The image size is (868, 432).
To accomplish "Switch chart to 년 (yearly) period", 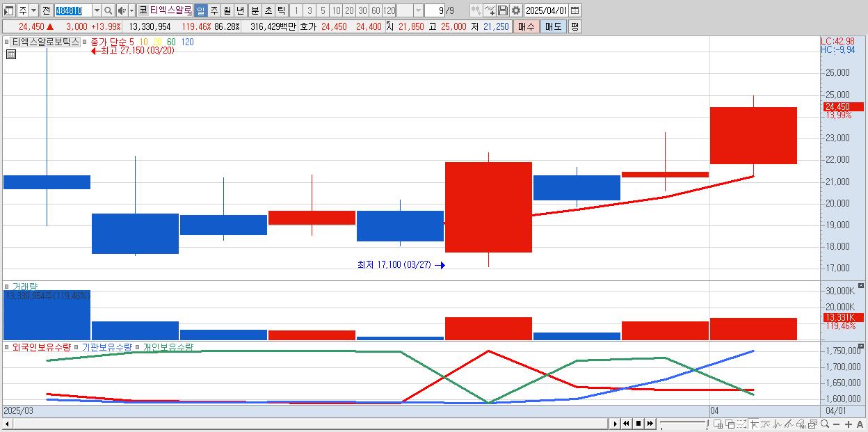I will (x=240, y=10).
